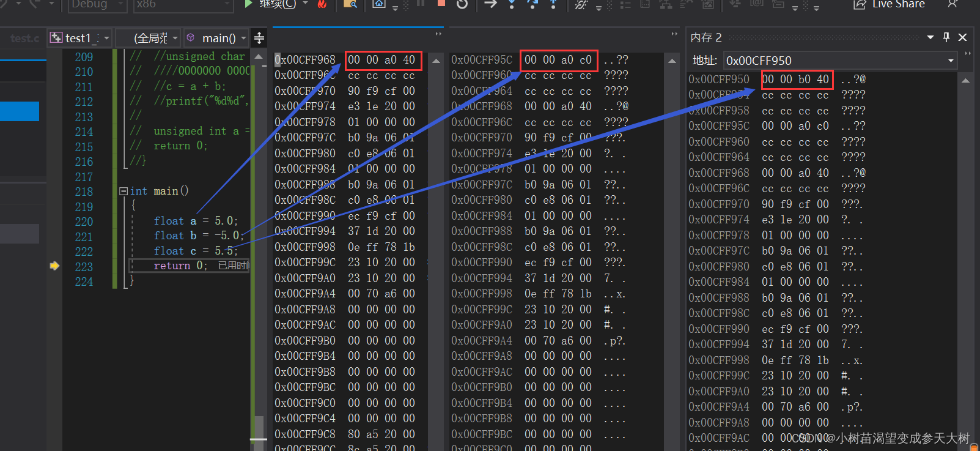Open the test1_ project dropdown
980x451 pixels.
point(81,38)
